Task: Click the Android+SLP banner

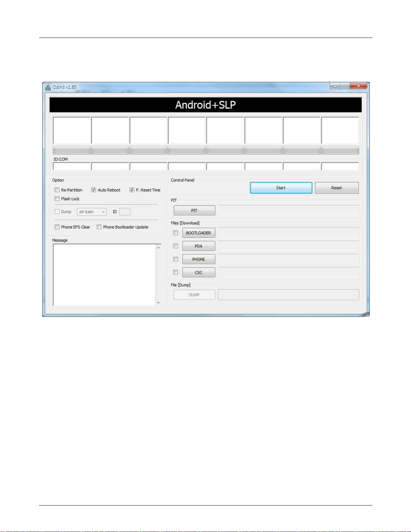Action: (205, 105)
